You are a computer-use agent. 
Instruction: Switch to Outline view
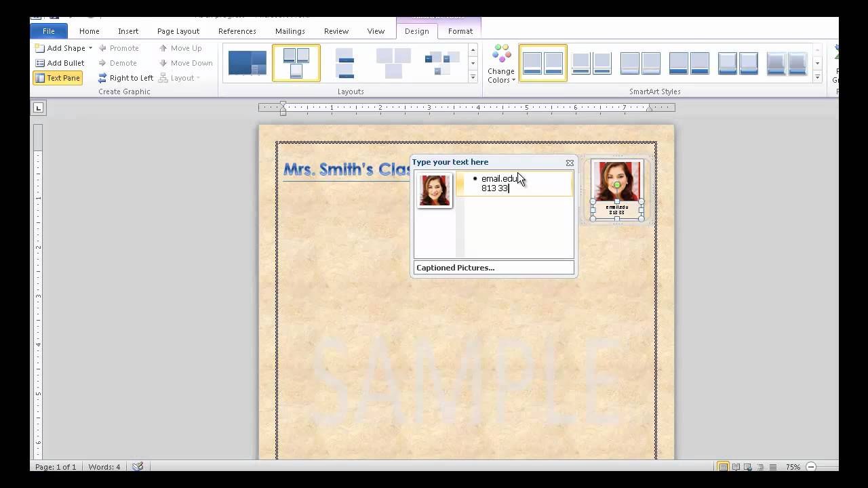(760, 467)
